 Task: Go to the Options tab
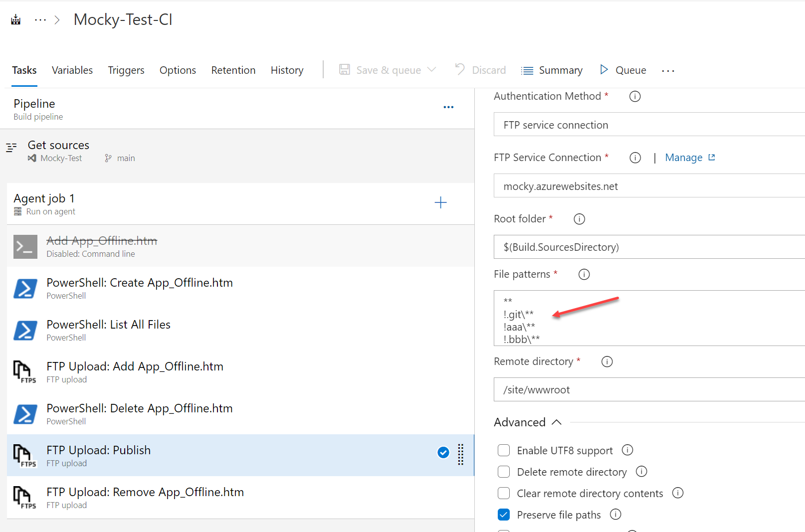point(178,70)
